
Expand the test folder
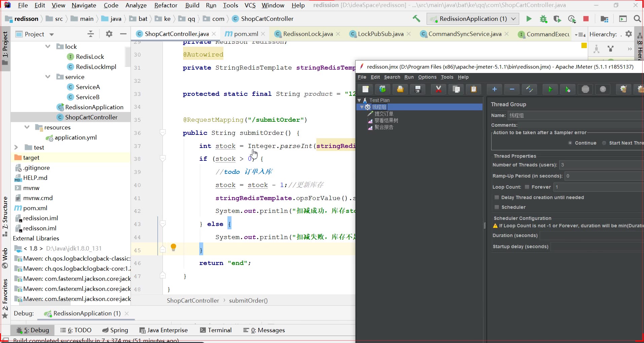16,147
